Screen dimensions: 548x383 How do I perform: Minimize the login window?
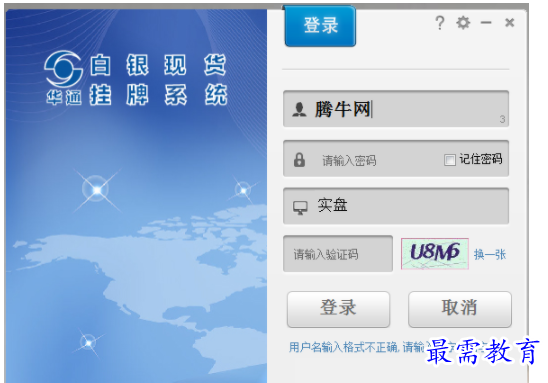(486, 23)
